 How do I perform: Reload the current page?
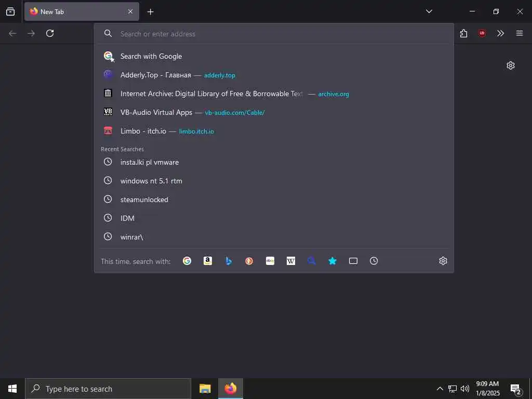point(50,33)
